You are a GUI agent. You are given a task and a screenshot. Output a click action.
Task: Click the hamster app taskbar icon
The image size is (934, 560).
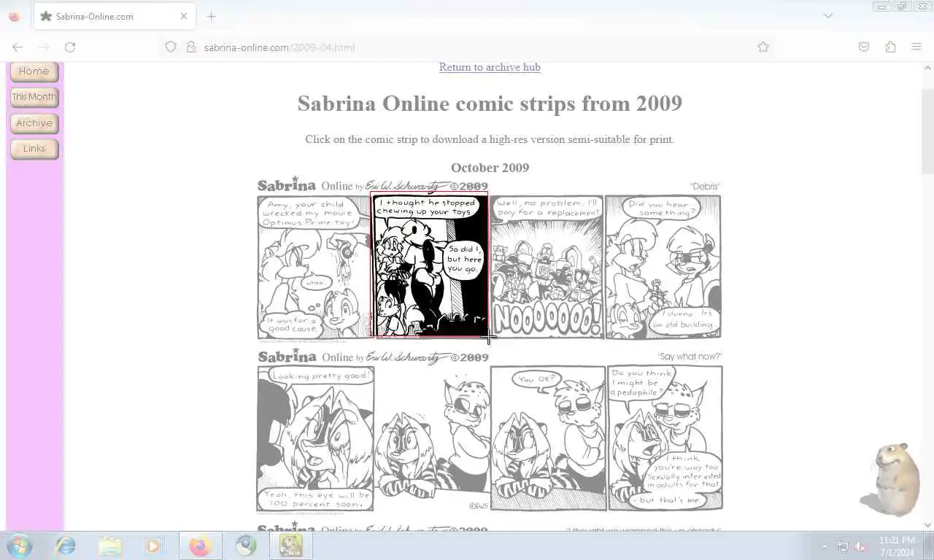pos(290,545)
